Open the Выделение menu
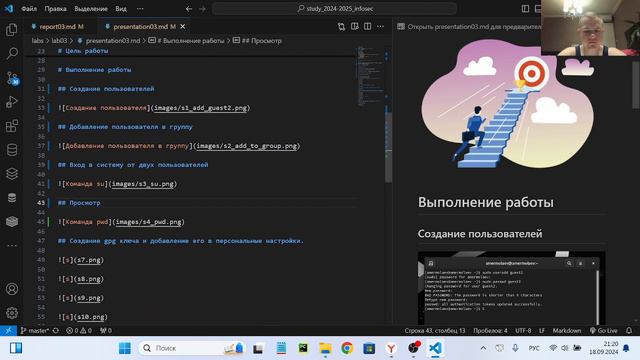This screenshot has height=360, width=640. click(91, 9)
